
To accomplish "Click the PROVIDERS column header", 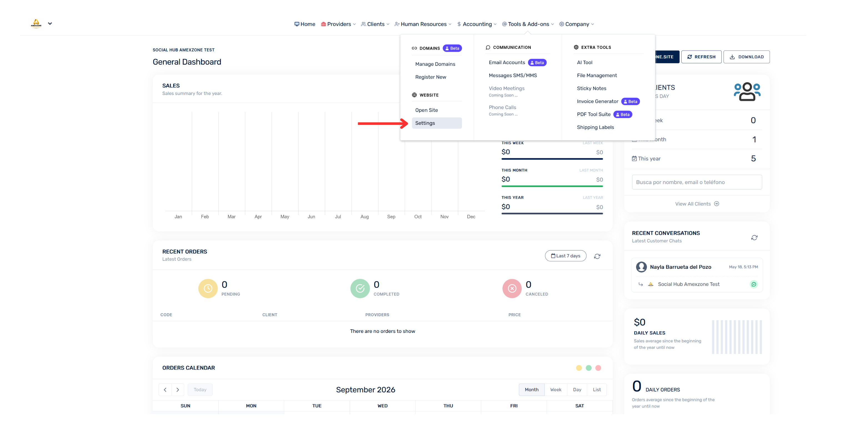I will click(377, 315).
